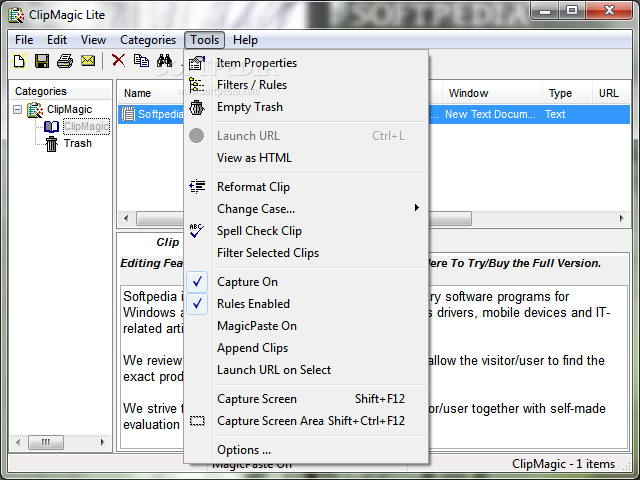Screen dimensions: 640x480
Task: Click the Copy toolbar icon
Action: (x=141, y=60)
